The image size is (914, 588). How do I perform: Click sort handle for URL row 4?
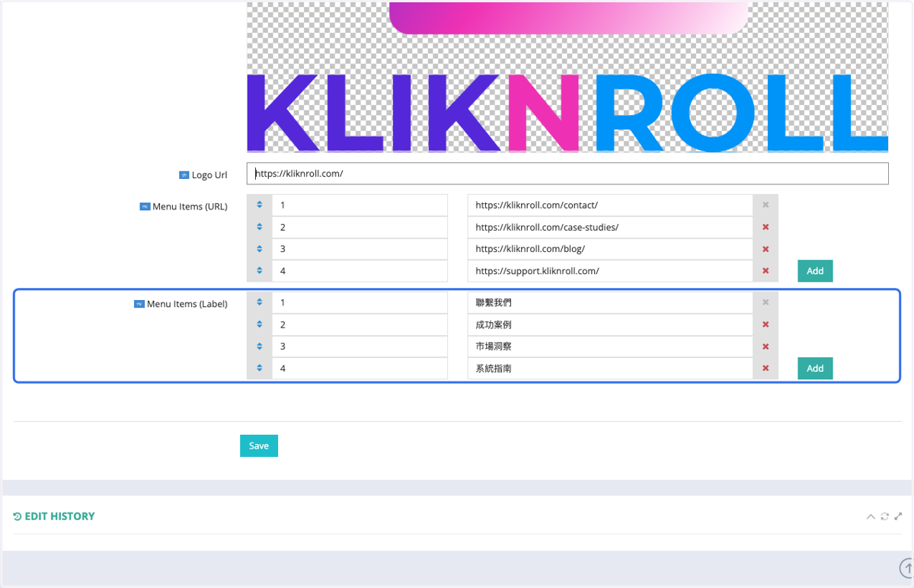[260, 270]
